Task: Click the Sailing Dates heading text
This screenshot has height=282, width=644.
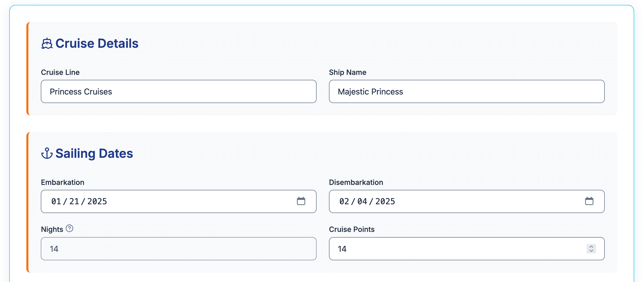Action: [95, 153]
